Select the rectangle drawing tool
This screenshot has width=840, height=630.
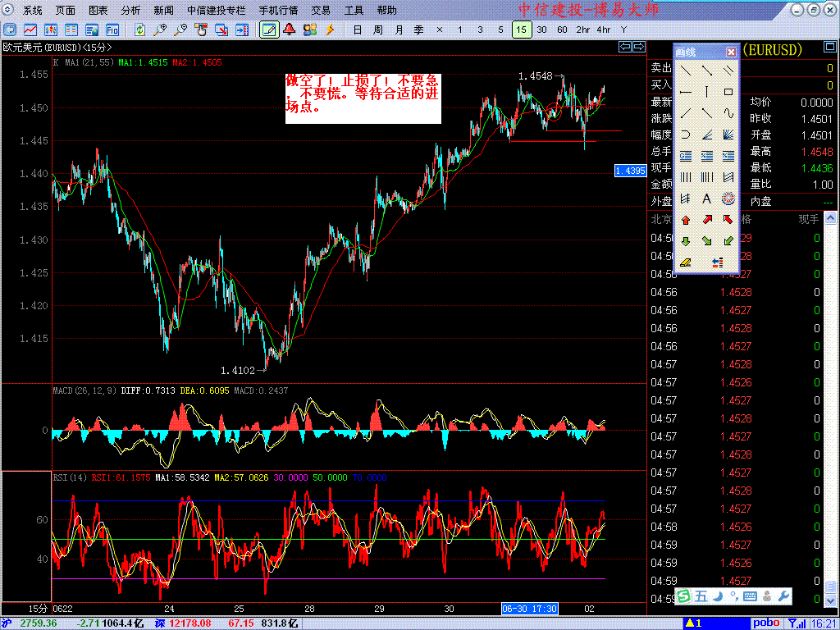(728, 92)
